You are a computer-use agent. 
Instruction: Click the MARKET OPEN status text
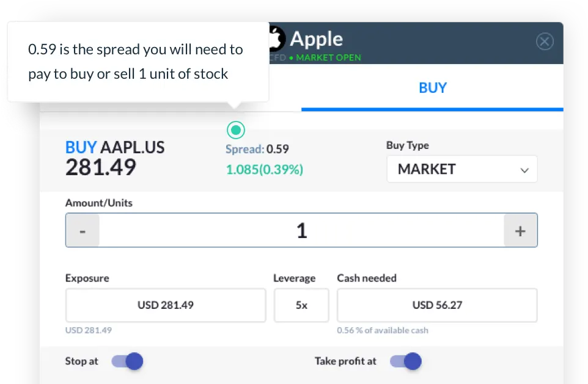[328, 57]
